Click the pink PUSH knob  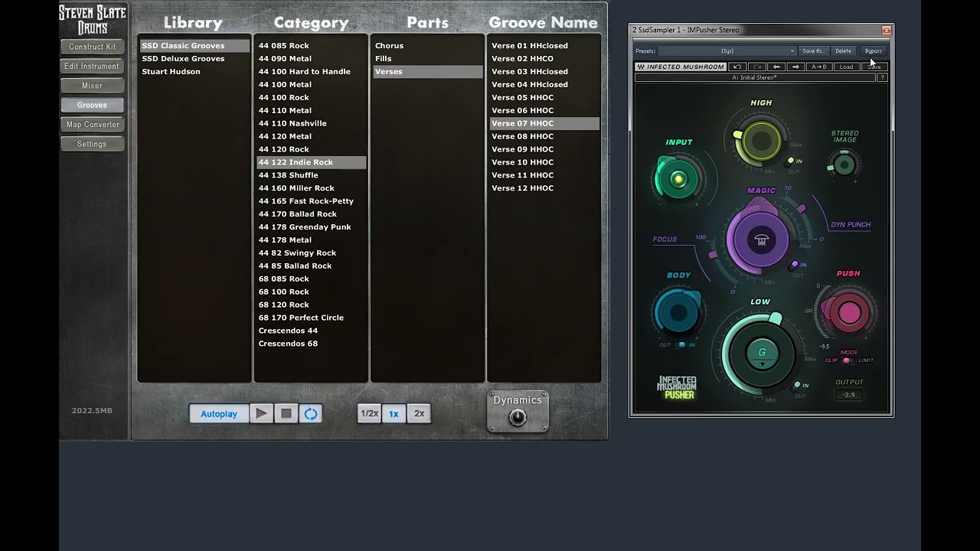click(849, 313)
